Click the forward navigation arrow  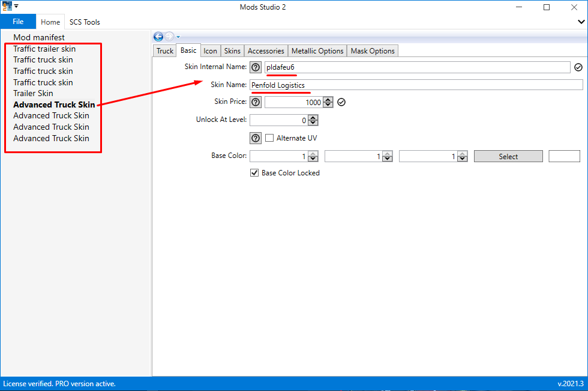170,36
